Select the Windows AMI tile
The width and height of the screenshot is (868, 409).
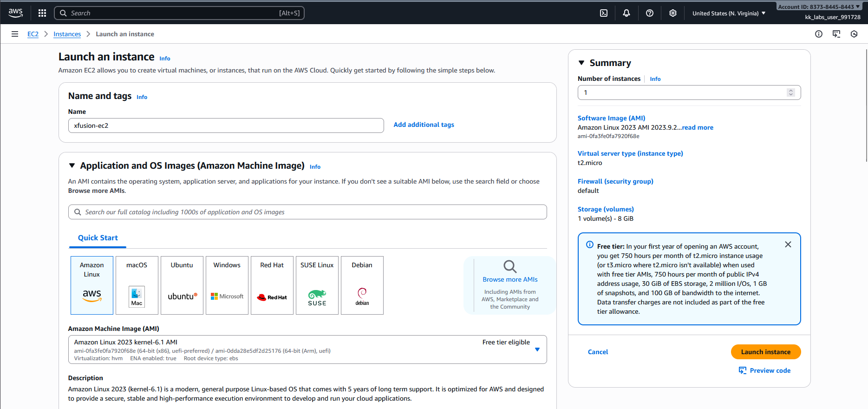pyautogui.click(x=227, y=285)
